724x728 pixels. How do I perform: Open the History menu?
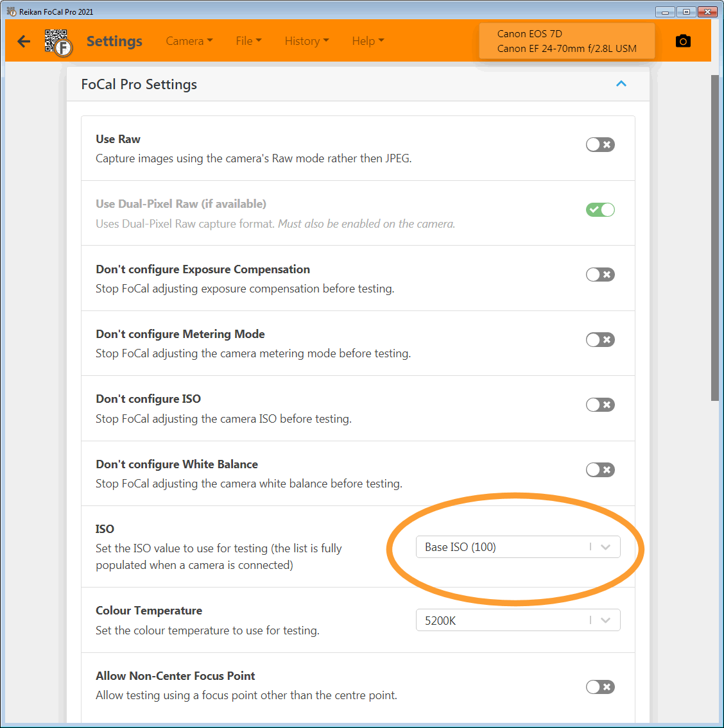coord(307,41)
